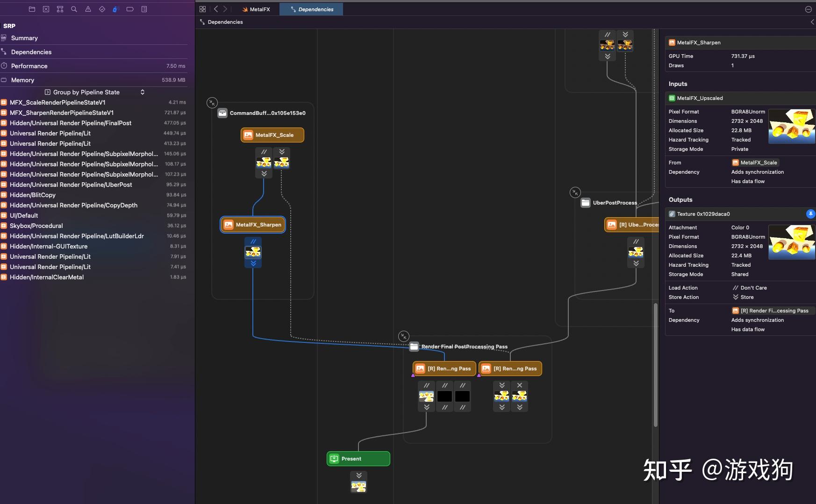Open the editor options menu at top right
This screenshot has height=504, width=816.
(x=808, y=9)
